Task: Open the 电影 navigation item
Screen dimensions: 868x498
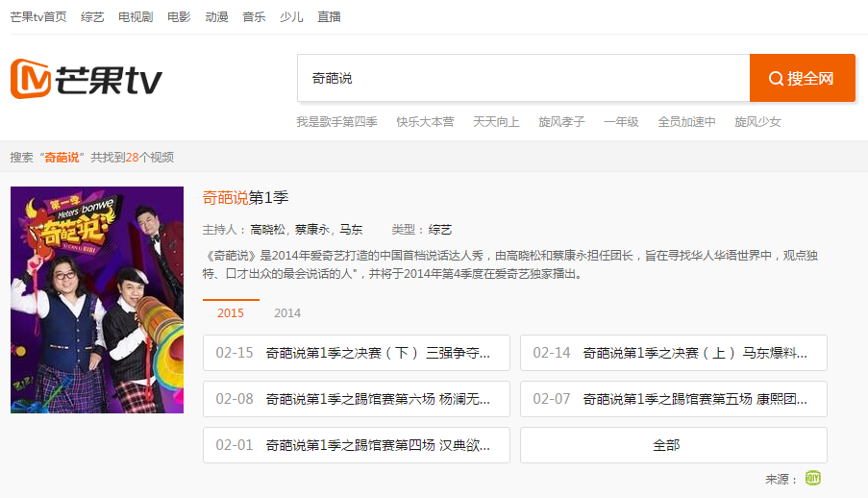Action: pyautogui.click(x=179, y=17)
